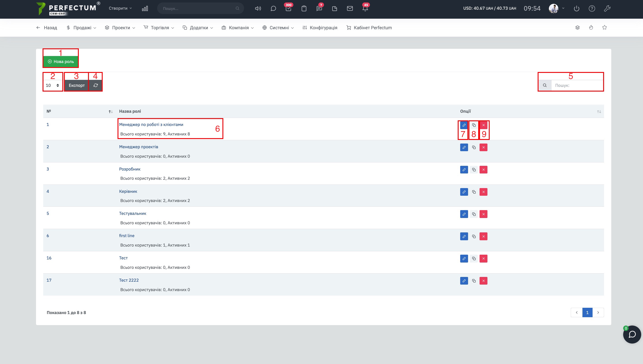Viewport: 643px width, 364px height.
Task: Open tasks icon with 300 badge
Action: (x=288, y=9)
